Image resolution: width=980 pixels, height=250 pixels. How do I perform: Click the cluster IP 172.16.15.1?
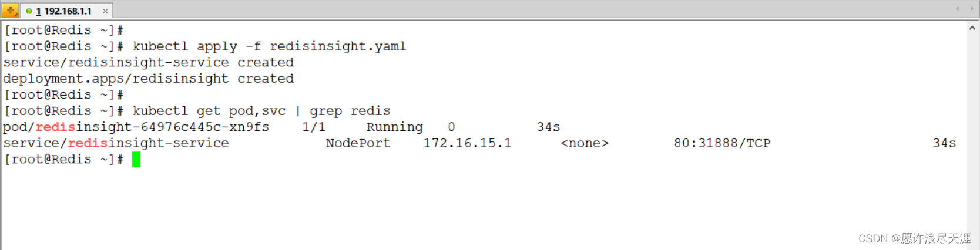467,143
